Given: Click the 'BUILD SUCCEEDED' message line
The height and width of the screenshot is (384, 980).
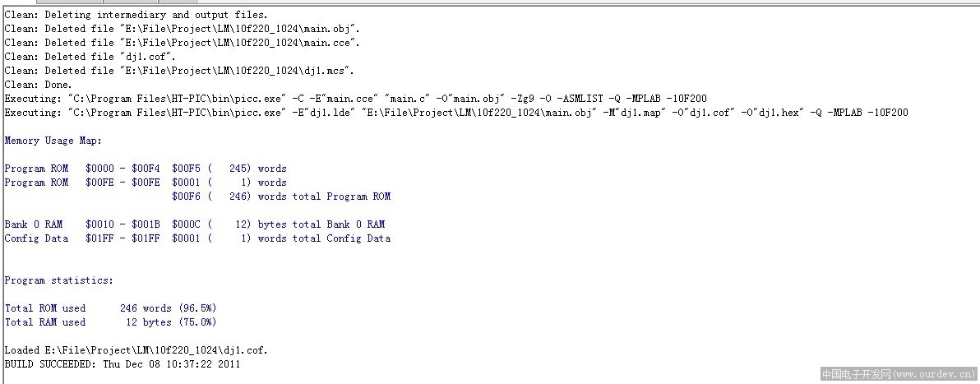Looking at the screenshot, I should click(x=122, y=364).
